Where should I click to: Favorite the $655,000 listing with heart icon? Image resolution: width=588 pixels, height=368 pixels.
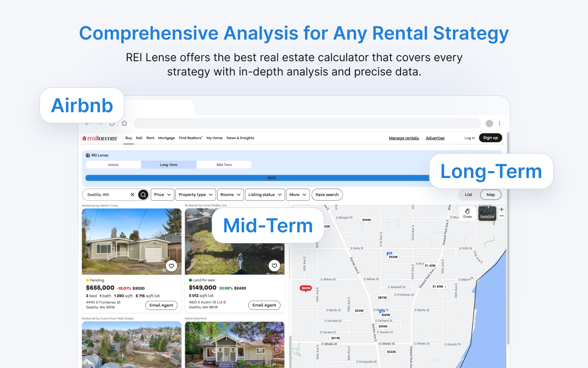point(171,266)
